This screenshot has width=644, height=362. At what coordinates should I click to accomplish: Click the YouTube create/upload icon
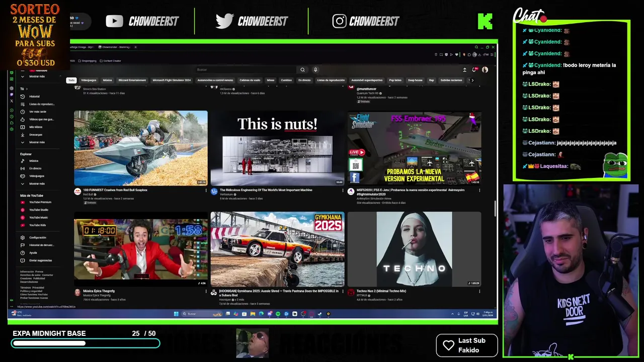(464, 70)
